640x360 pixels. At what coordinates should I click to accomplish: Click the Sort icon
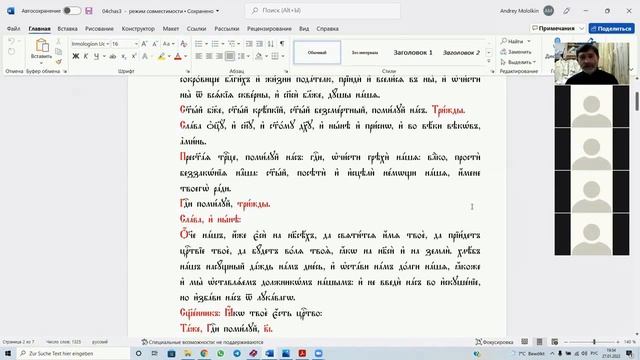(x=271, y=44)
